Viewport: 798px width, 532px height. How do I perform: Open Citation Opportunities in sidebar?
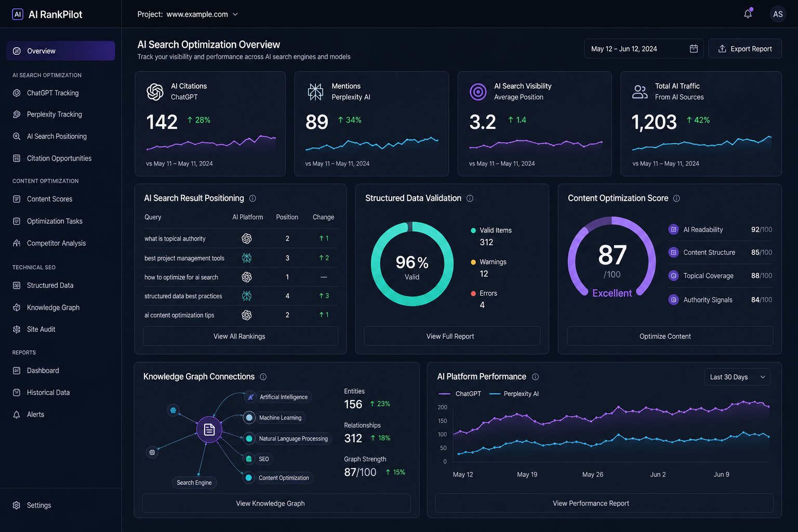(x=59, y=158)
